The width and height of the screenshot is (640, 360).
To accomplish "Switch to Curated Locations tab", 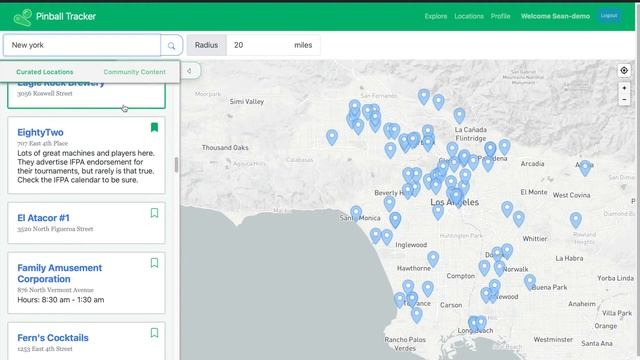I will point(45,72).
